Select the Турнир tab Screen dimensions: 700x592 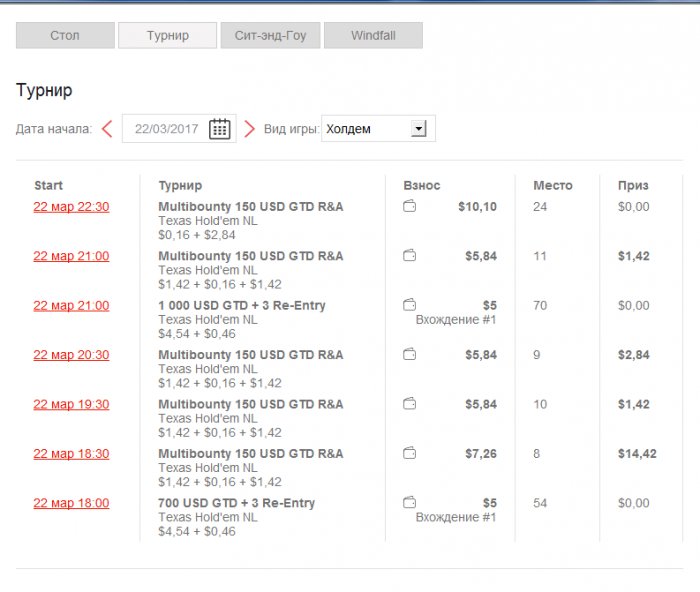(x=167, y=36)
